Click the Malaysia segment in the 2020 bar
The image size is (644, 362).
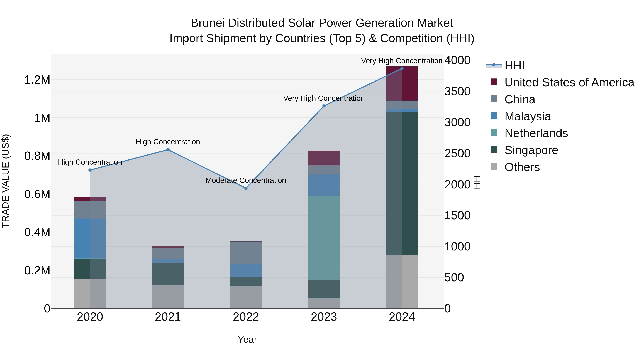click(90, 239)
